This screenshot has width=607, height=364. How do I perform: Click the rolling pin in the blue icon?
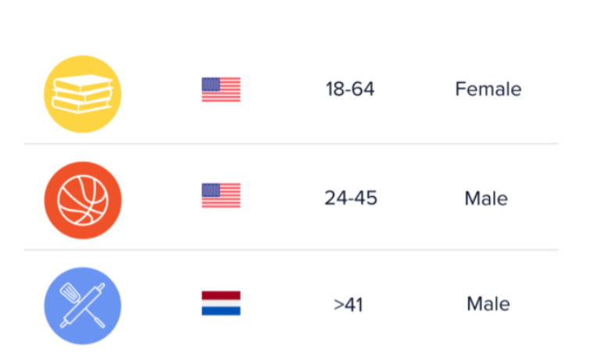(83, 305)
